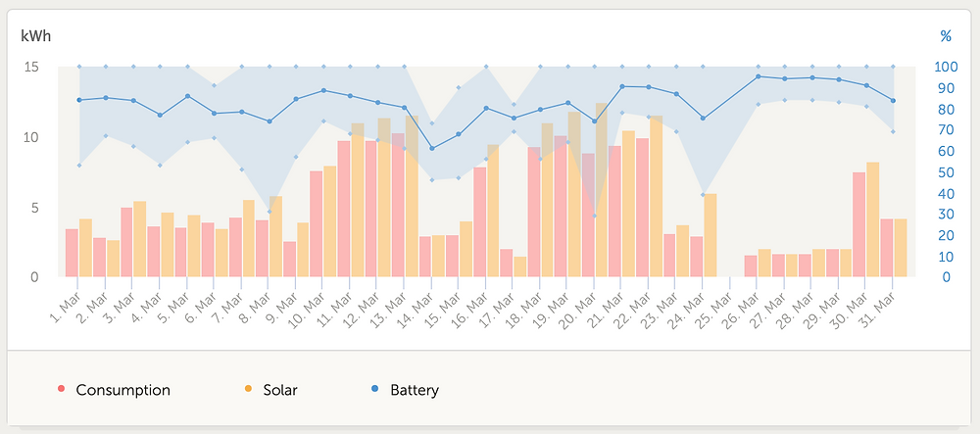Click battery minimum marker on 20. Mar
Screen dimensions: 980x434
tap(595, 217)
